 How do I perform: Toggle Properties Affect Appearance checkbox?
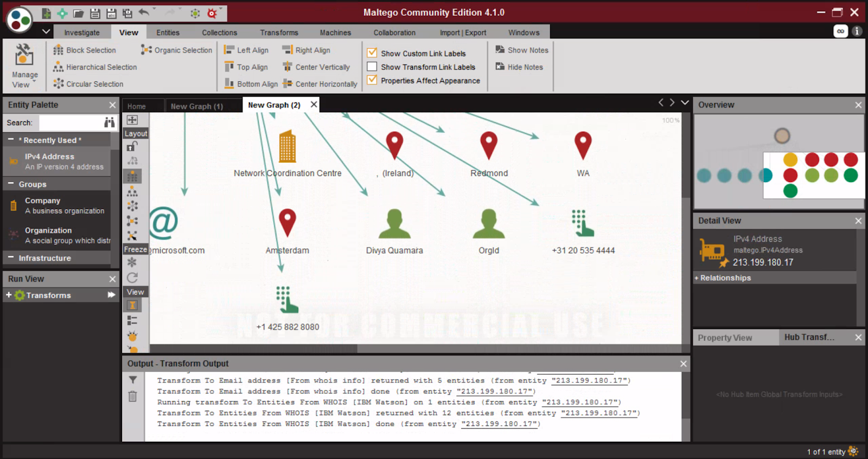click(372, 80)
